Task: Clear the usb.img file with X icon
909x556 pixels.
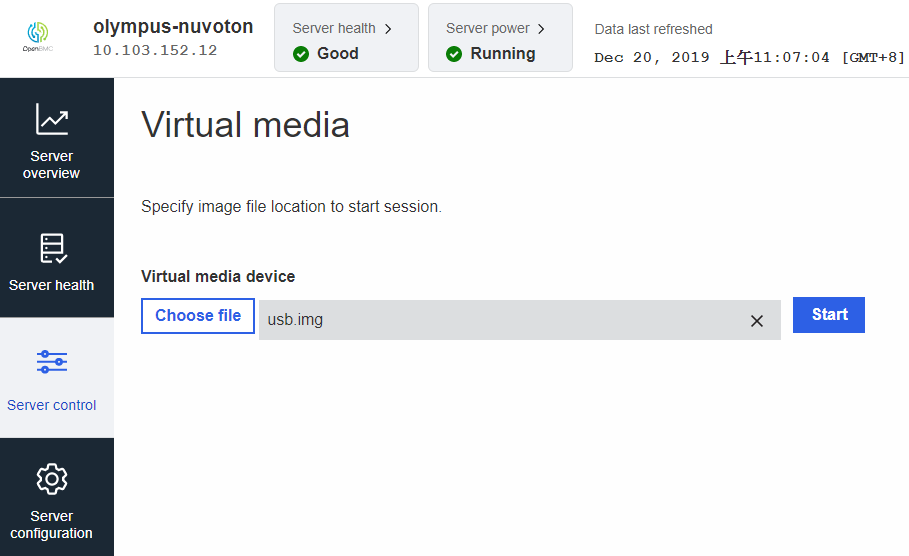Action: click(757, 321)
